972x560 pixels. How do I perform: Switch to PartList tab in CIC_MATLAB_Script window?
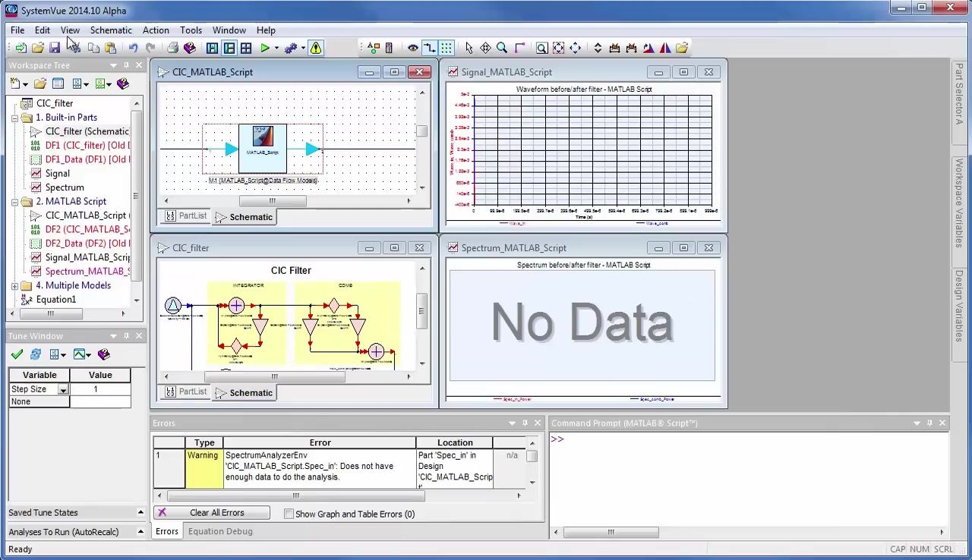pyautogui.click(x=185, y=216)
